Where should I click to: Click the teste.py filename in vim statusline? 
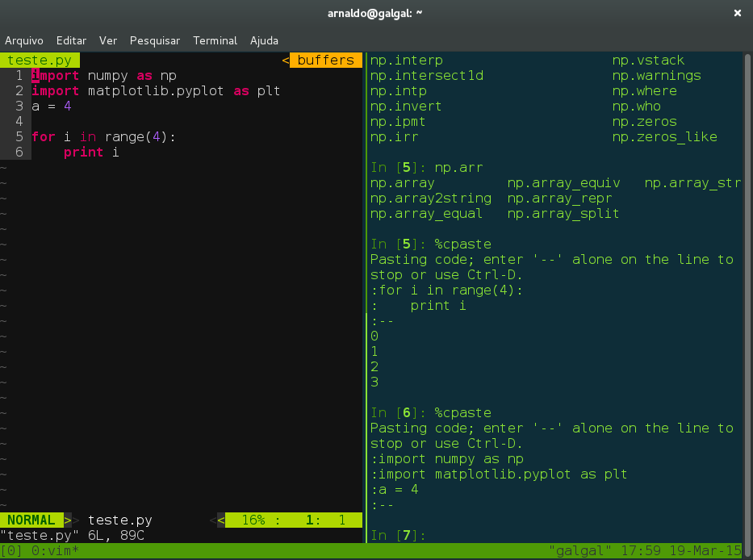(x=119, y=520)
